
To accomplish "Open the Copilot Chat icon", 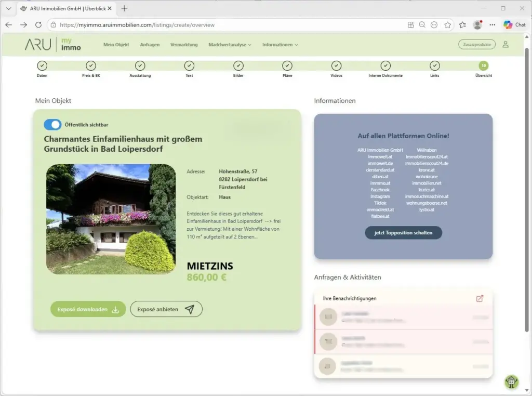I will click(x=514, y=25).
